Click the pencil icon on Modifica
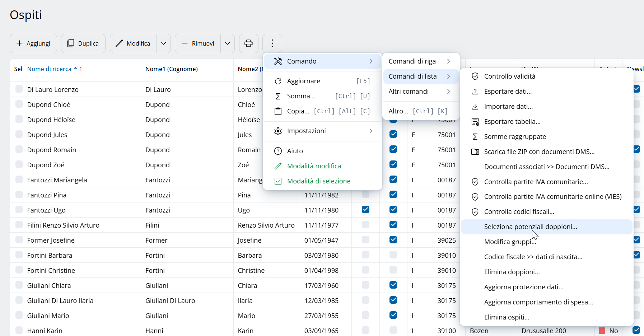Viewport: 644px width, 336px height. pyautogui.click(x=119, y=43)
